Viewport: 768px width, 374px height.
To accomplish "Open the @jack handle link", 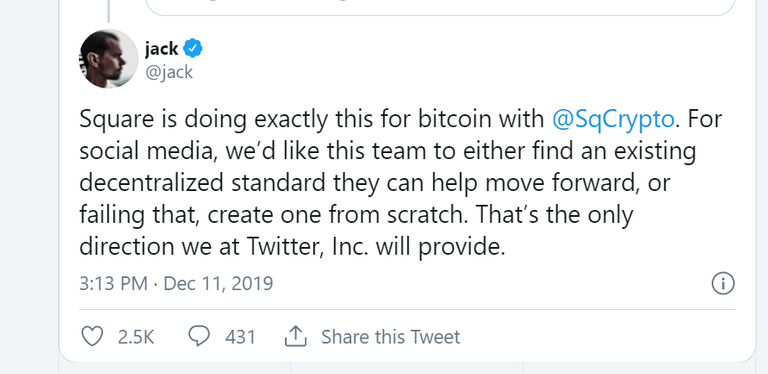I will (169, 72).
